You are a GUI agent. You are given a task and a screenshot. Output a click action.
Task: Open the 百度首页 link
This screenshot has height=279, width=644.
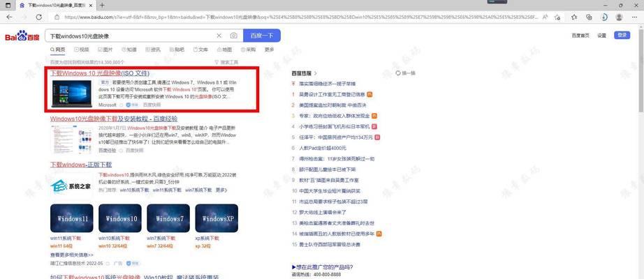pyautogui.click(x=580, y=36)
